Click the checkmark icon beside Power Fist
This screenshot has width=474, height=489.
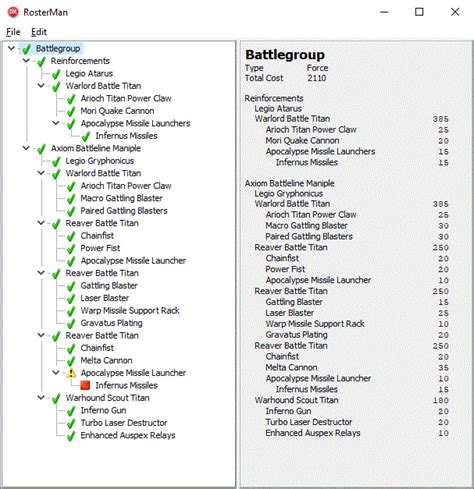tap(71, 249)
